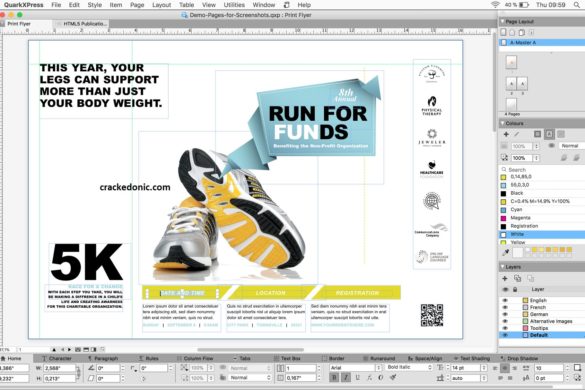Open the blend mode Normal dropdown in Colours
This screenshot has height=390, width=585.
[x=572, y=146]
